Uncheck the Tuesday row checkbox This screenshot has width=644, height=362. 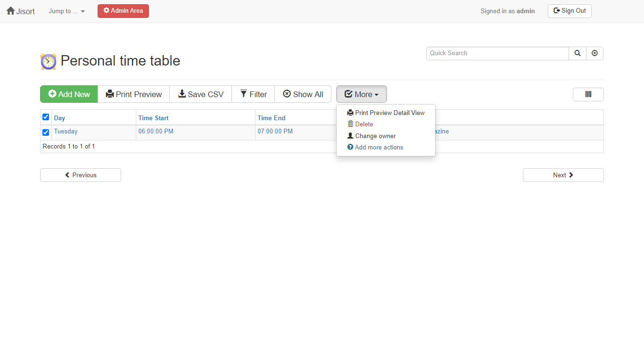(x=45, y=132)
